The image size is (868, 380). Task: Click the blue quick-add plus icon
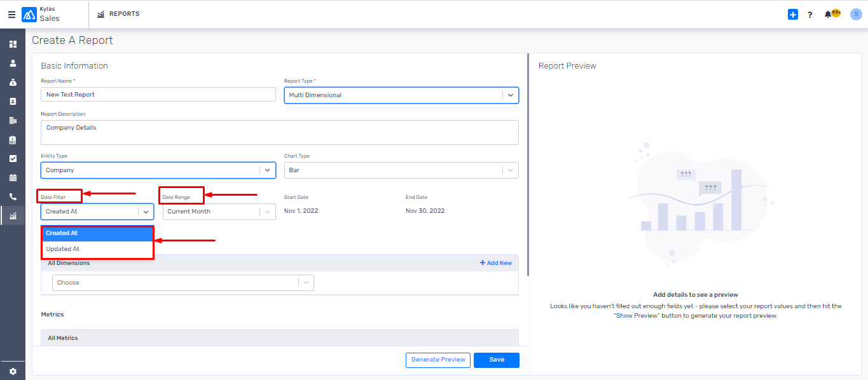(x=792, y=15)
